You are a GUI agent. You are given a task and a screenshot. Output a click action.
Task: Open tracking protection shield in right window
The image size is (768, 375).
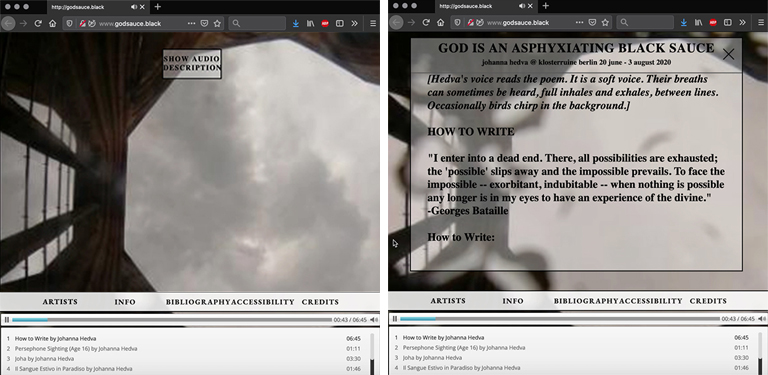tap(457, 23)
